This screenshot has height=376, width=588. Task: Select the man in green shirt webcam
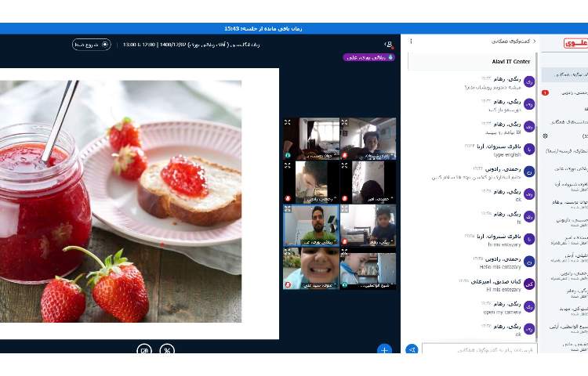pyautogui.click(x=311, y=226)
